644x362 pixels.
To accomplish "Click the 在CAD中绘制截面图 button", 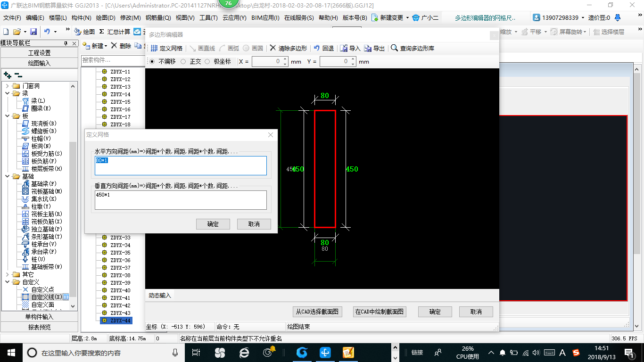I will (380, 312).
